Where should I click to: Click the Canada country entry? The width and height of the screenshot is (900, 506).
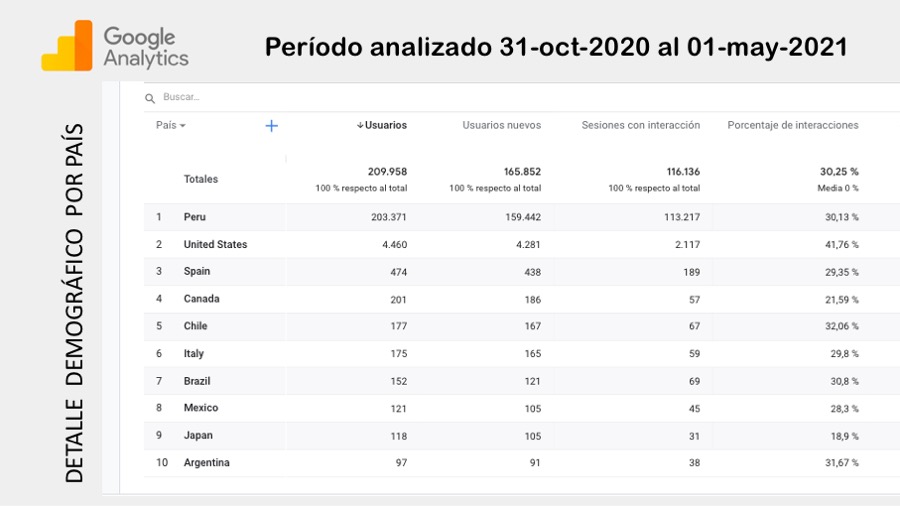(x=201, y=299)
